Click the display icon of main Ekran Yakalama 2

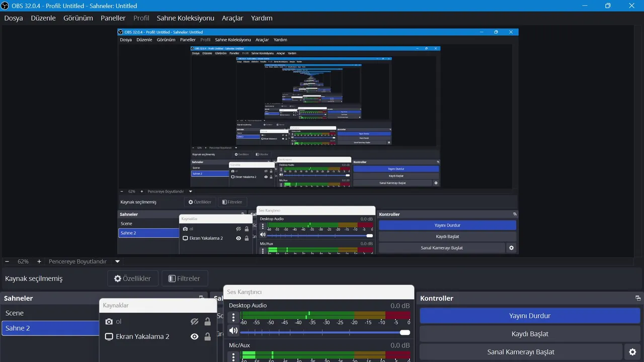pos(109,337)
